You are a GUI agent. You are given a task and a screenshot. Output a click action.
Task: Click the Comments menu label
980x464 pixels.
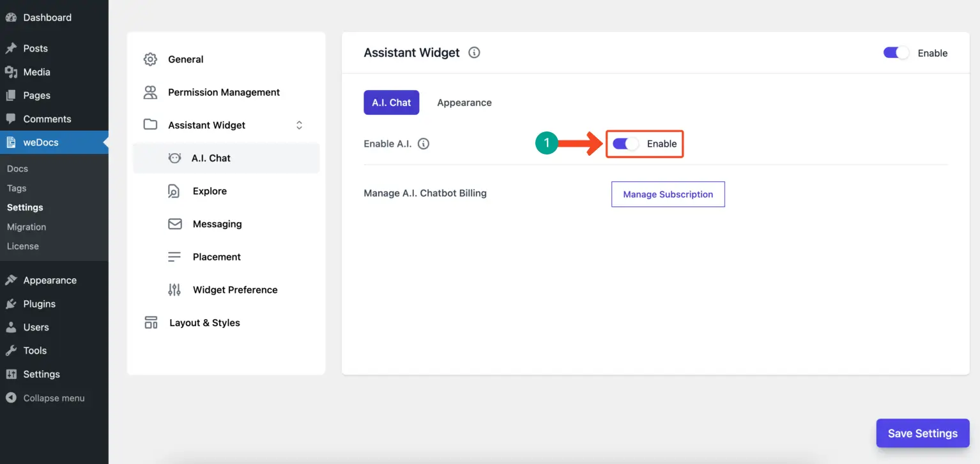point(47,119)
